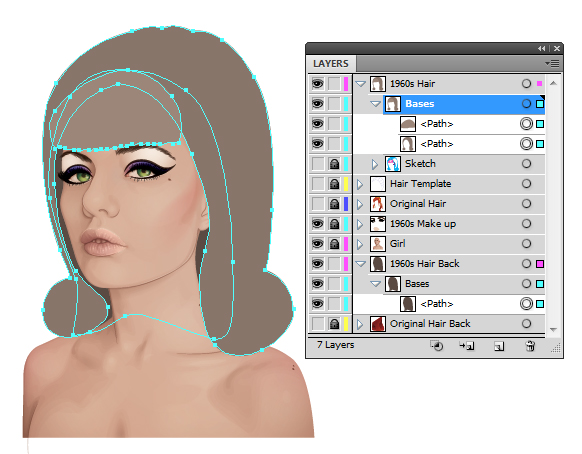
Task: Show the hidden Hair Template layer
Action: click(317, 184)
